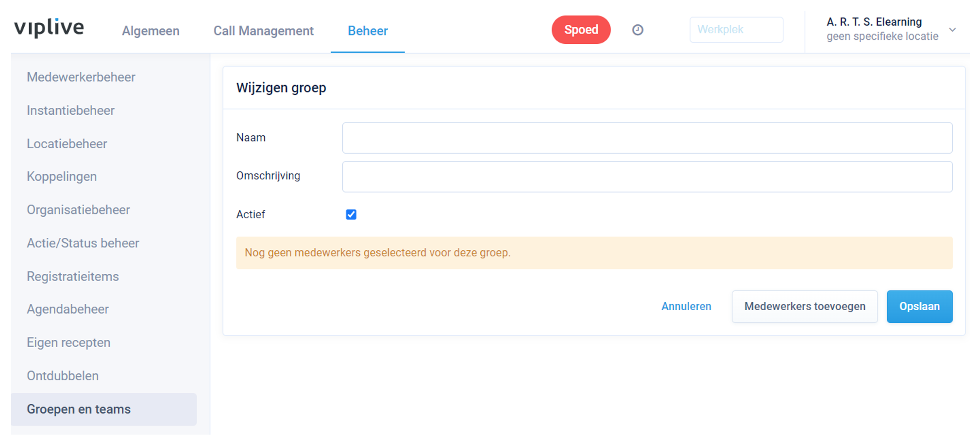Go to Instantiebeheer in sidebar
The width and height of the screenshot is (980, 439).
(71, 110)
